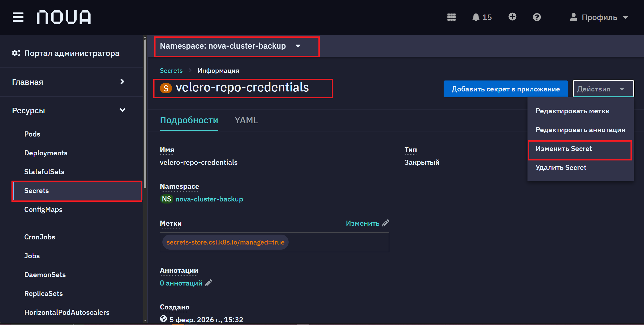Open CronJobs in the sidebar

click(x=40, y=237)
